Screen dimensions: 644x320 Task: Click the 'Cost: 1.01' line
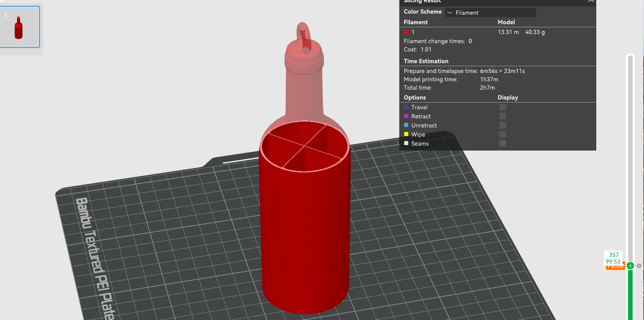coord(417,50)
